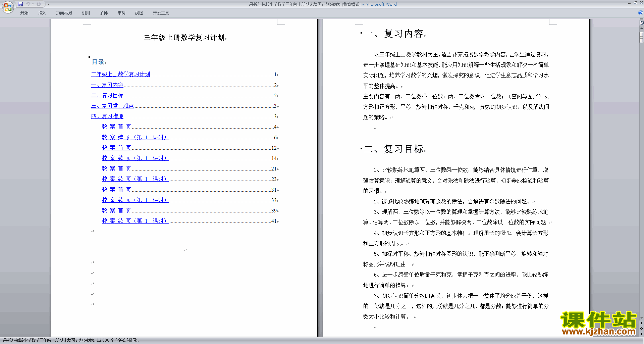Click the vertical scrollbar up arrow
Image resolution: width=644 pixels, height=344 pixels.
click(641, 29)
